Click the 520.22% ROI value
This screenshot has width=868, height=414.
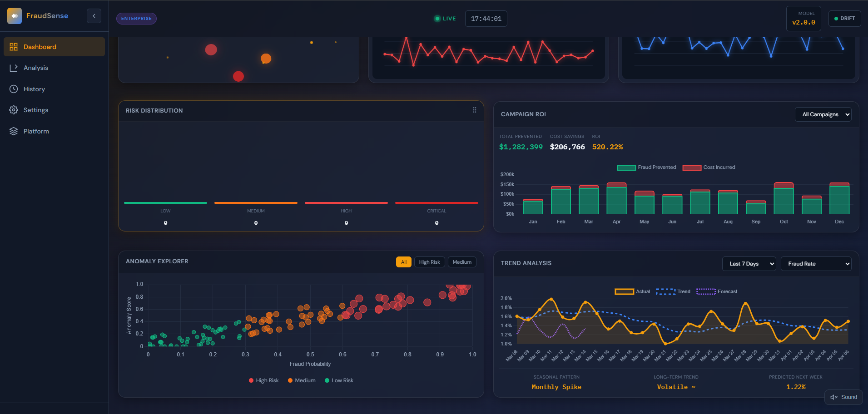tap(607, 147)
